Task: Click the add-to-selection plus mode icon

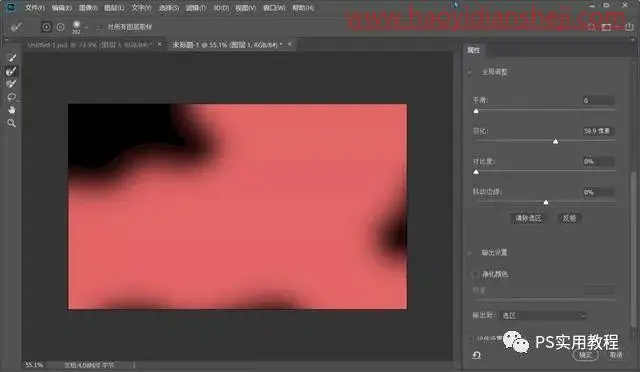Action: 46,27
